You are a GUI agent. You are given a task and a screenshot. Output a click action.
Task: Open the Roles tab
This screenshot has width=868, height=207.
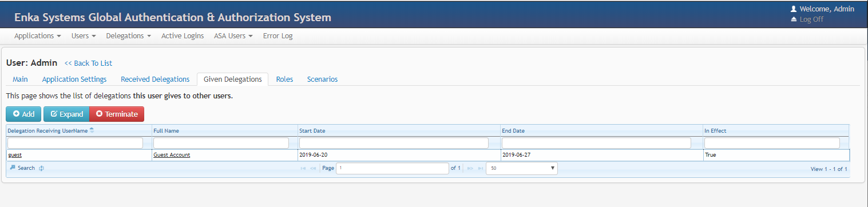284,79
